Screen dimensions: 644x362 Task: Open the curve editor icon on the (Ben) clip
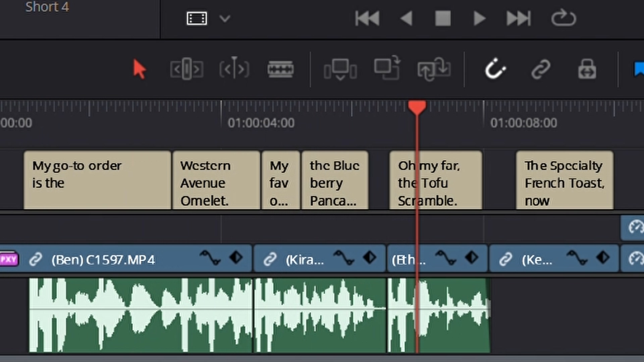210,258
